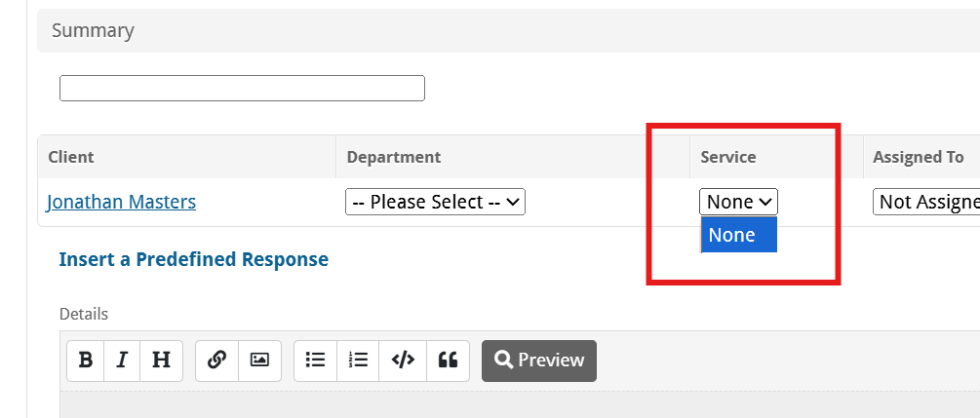Create a bulleted list

[x=316, y=361]
